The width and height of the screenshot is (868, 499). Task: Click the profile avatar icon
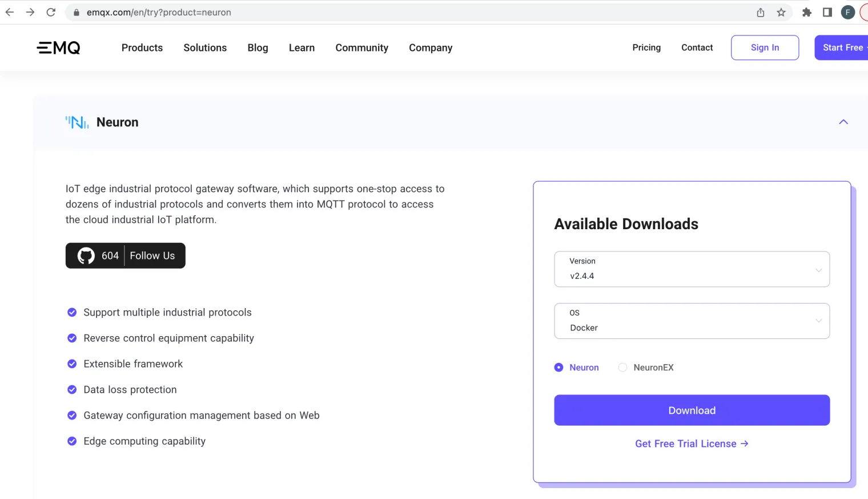click(847, 11)
